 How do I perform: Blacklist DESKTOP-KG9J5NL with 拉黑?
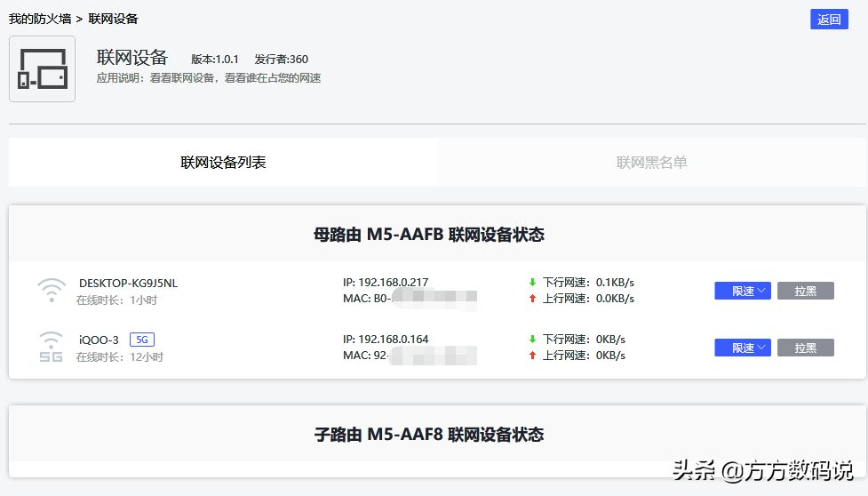806,292
